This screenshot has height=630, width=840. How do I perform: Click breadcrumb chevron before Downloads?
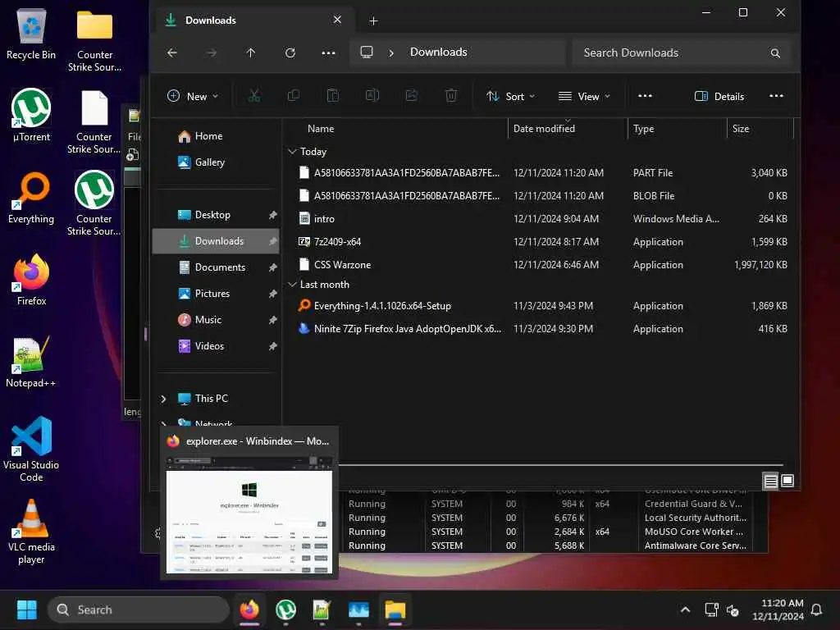[391, 52]
